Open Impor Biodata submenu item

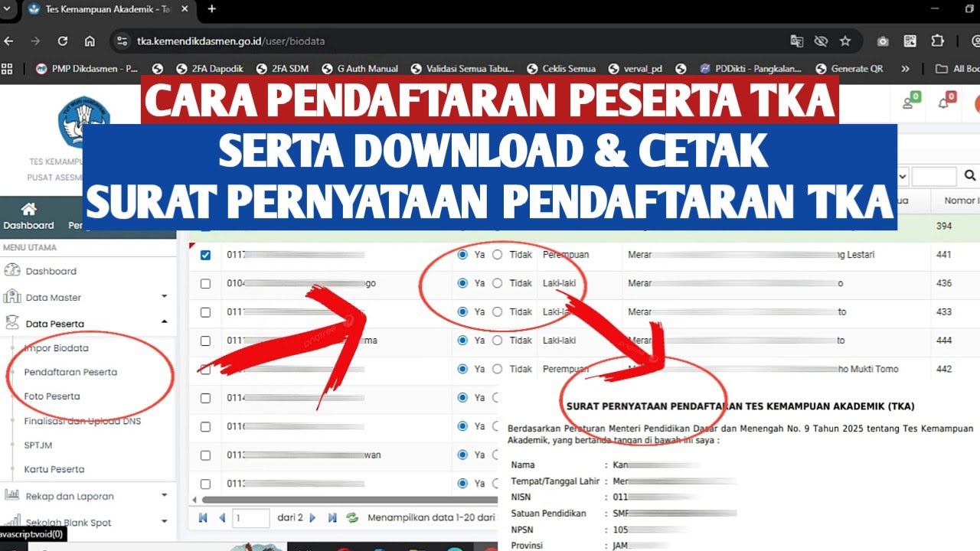(x=56, y=347)
